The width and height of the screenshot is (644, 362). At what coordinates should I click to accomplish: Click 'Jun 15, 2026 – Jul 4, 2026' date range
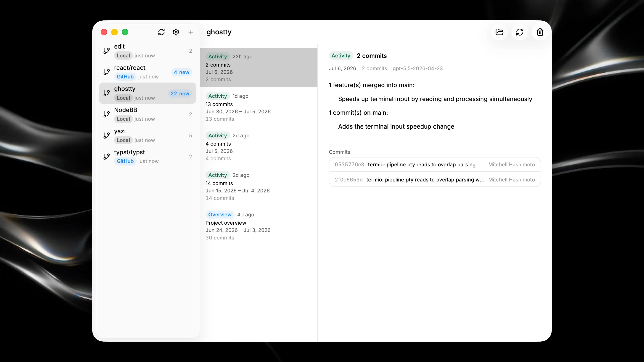click(237, 191)
